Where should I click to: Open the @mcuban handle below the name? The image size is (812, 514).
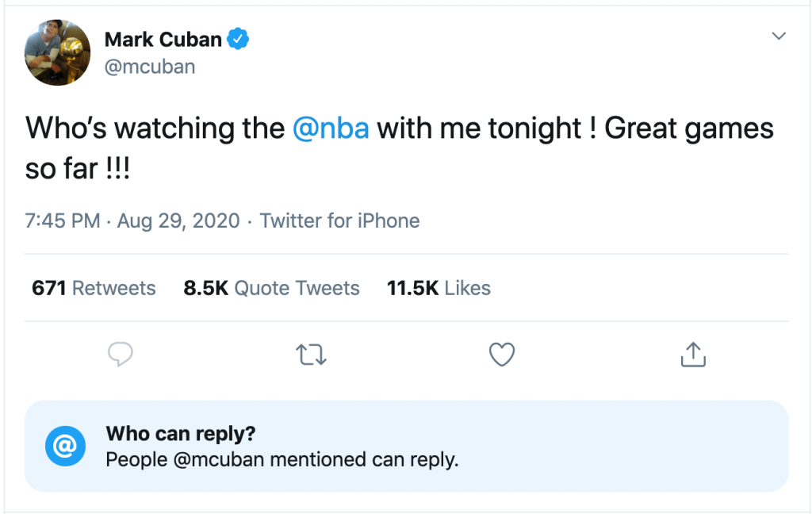[x=150, y=67]
